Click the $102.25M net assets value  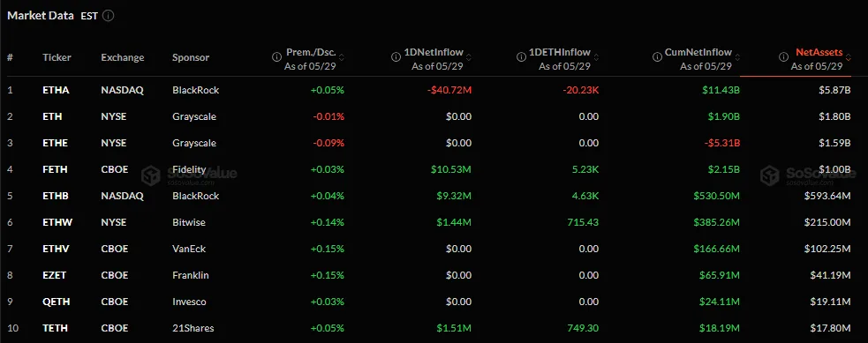(x=827, y=250)
